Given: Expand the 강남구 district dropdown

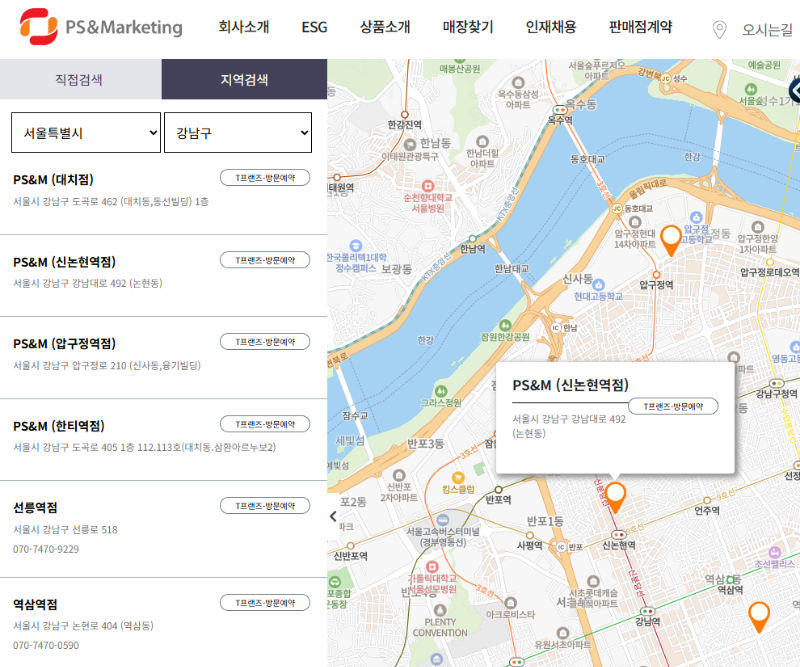Looking at the screenshot, I should pyautogui.click(x=238, y=133).
